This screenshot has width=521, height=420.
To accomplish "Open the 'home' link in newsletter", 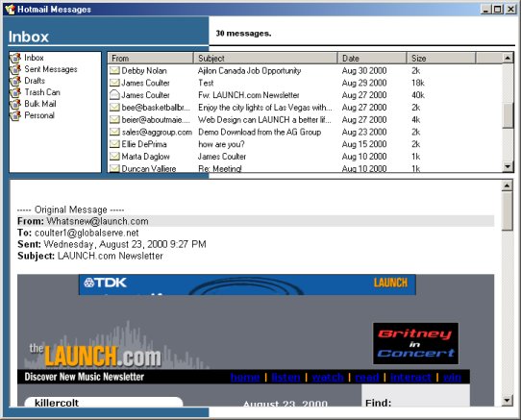I will [x=245, y=377].
